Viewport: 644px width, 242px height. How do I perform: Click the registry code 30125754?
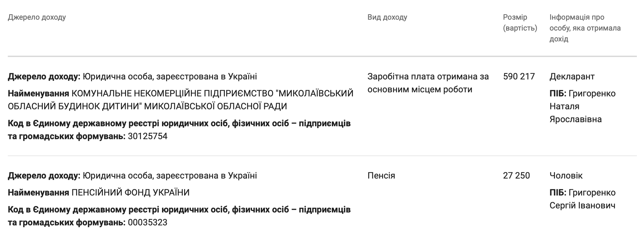pyautogui.click(x=148, y=136)
